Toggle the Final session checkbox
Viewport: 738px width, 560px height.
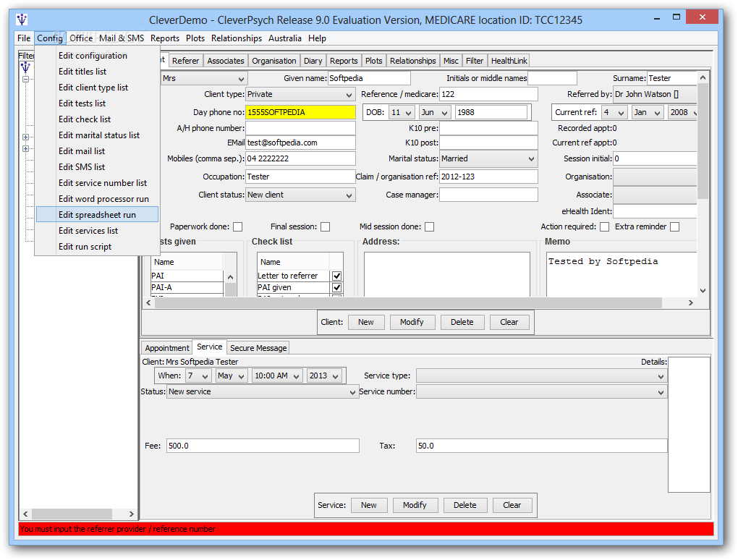[x=326, y=227]
